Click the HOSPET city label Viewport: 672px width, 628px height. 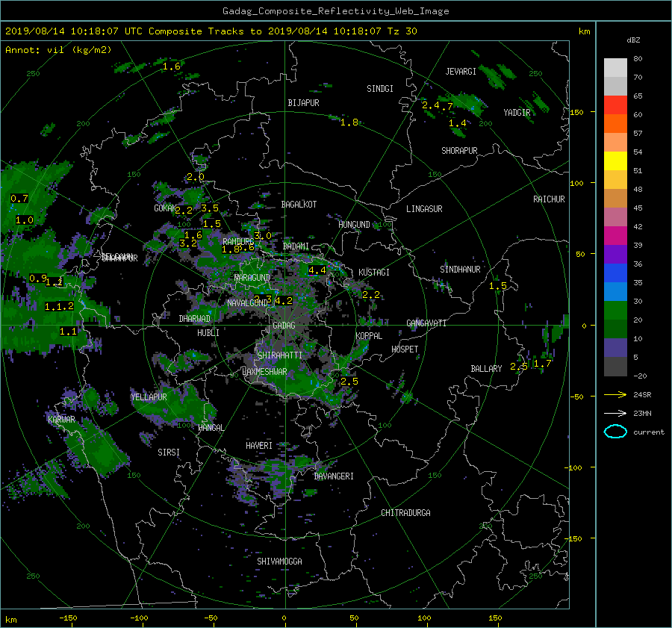pyautogui.click(x=405, y=349)
